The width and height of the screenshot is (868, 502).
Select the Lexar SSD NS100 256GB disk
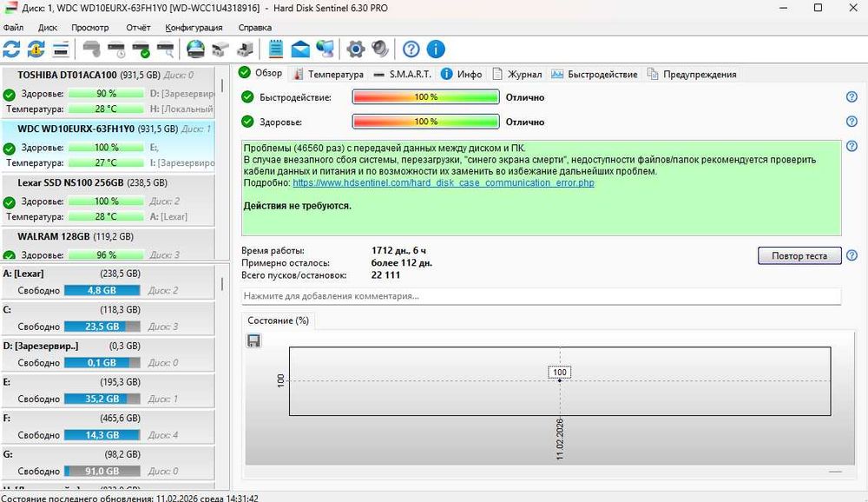[x=108, y=200]
